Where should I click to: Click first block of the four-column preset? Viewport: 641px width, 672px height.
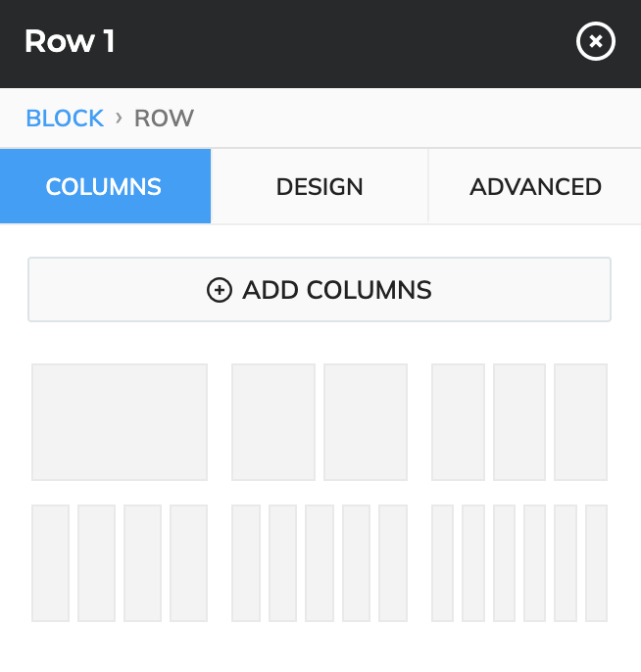pyautogui.click(x=51, y=563)
